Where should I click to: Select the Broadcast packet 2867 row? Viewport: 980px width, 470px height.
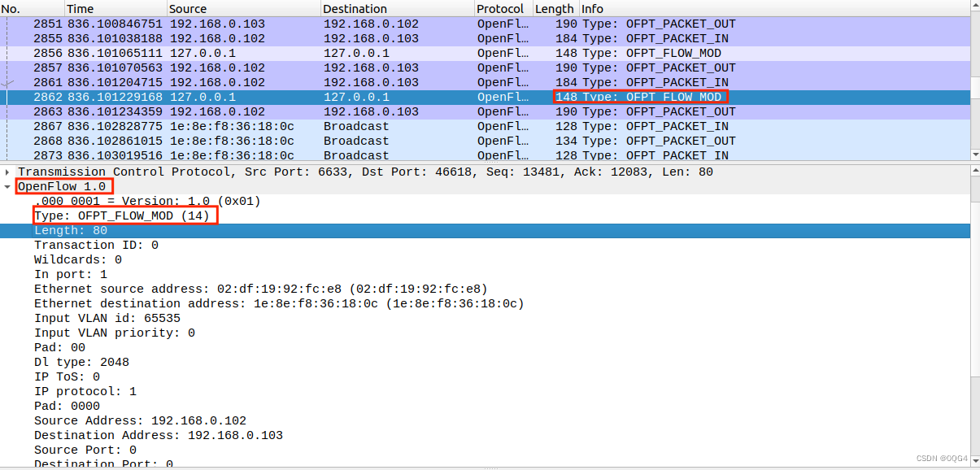click(x=325, y=126)
